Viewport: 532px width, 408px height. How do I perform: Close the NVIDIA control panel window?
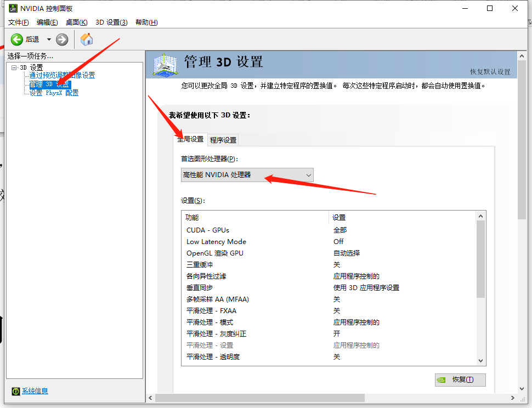pos(514,8)
